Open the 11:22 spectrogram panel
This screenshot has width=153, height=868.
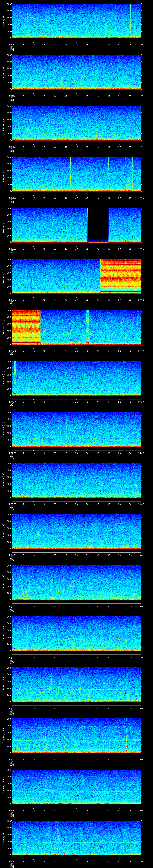[76, 429]
